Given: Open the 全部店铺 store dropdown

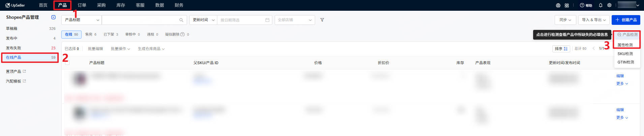Looking at the screenshot, I should click(295, 20).
